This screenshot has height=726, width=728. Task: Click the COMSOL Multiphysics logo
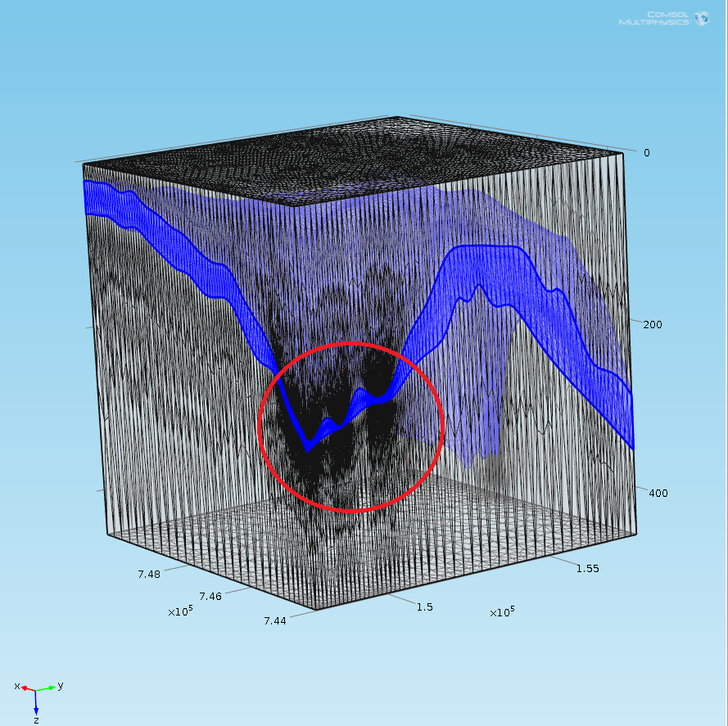[655, 18]
